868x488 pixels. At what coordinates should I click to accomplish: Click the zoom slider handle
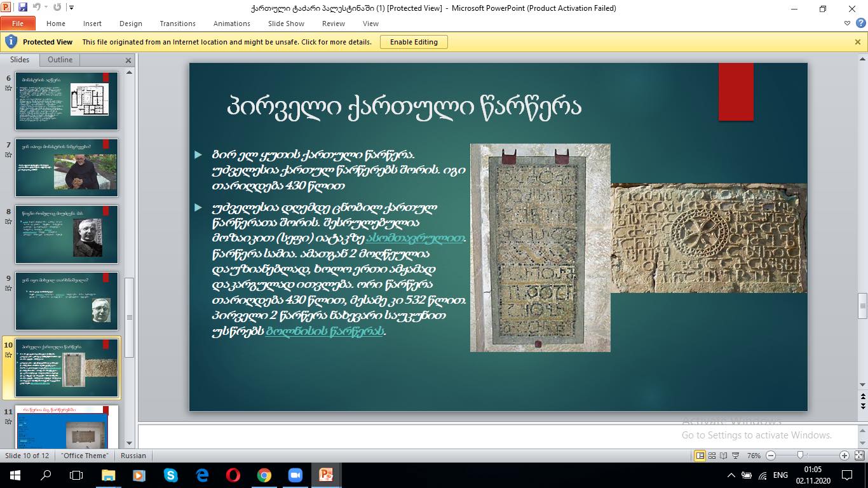(800, 456)
